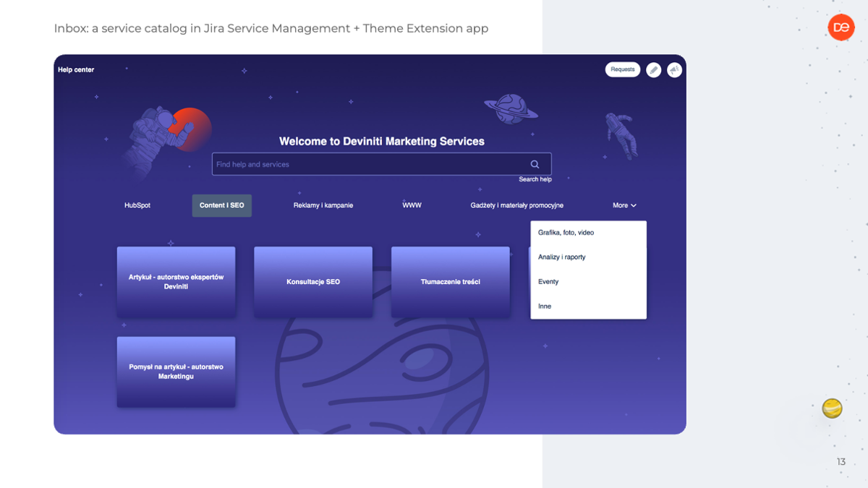Open the megaphone announcements icon

(x=674, y=70)
